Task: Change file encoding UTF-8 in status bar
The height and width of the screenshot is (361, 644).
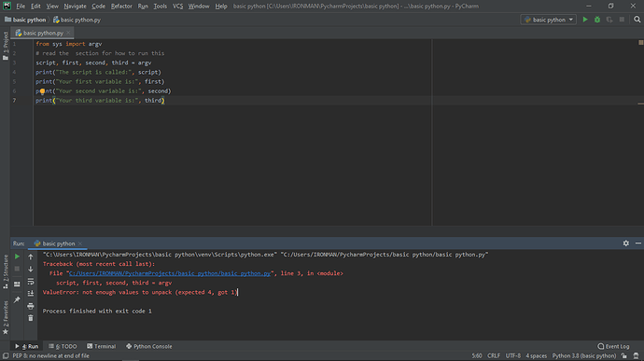Action: [513, 355]
